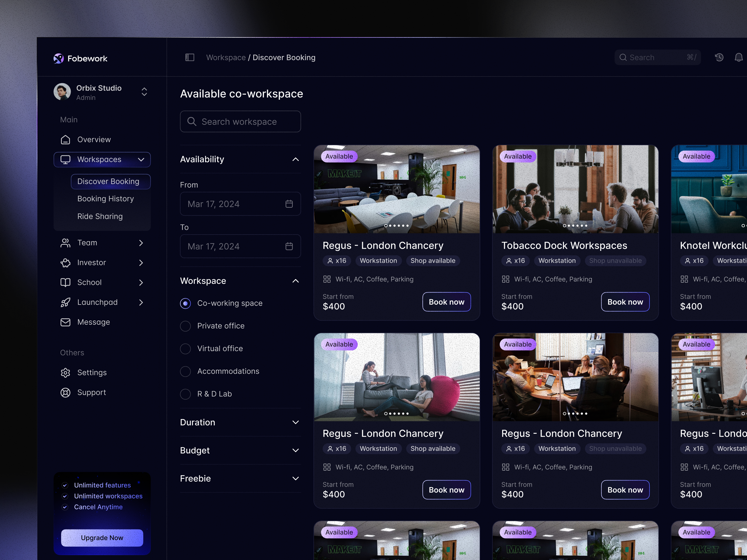Select the Private office radio button

(x=185, y=326)
